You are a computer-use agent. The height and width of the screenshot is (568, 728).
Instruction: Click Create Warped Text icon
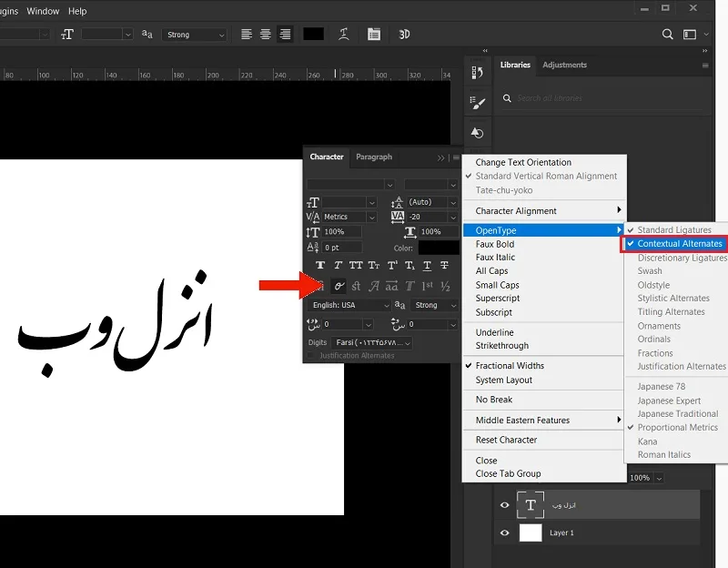click(344, 35)
